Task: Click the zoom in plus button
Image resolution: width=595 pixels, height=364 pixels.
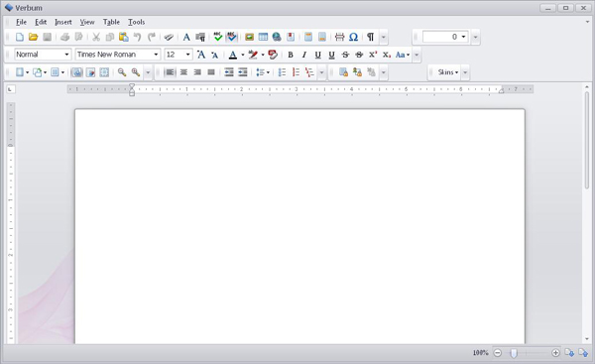Action: tap(555, 353)
